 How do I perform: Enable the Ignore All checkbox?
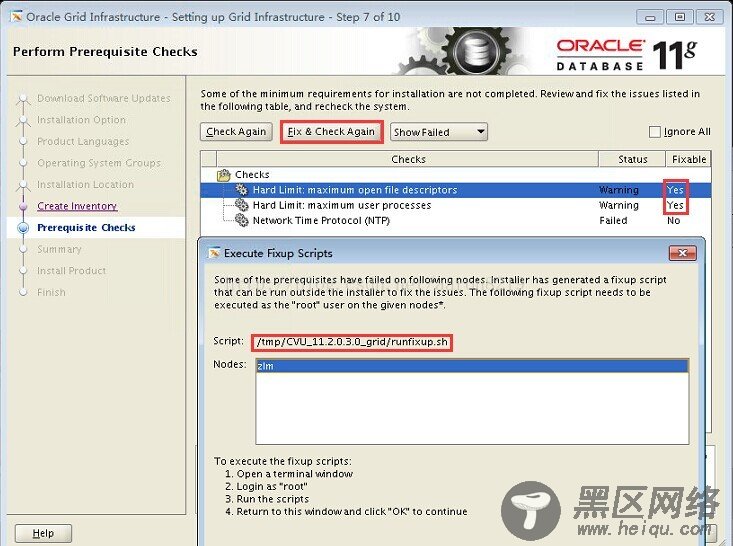(654, 132)
